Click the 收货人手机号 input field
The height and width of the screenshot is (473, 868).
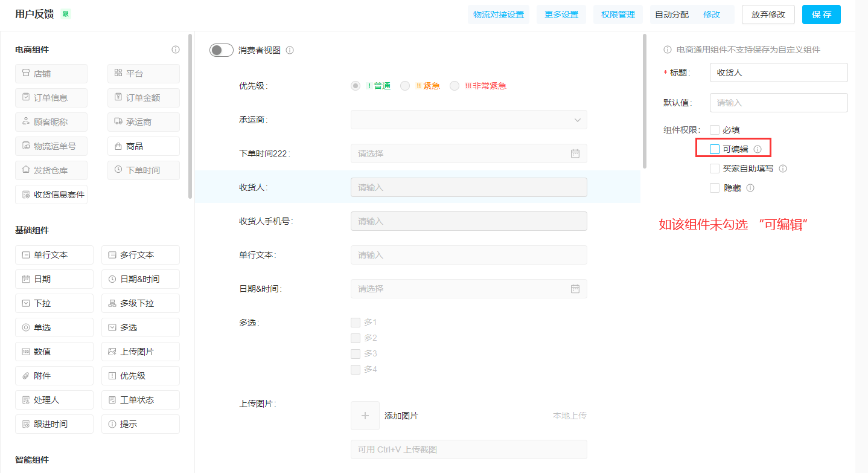click(469, 221)
